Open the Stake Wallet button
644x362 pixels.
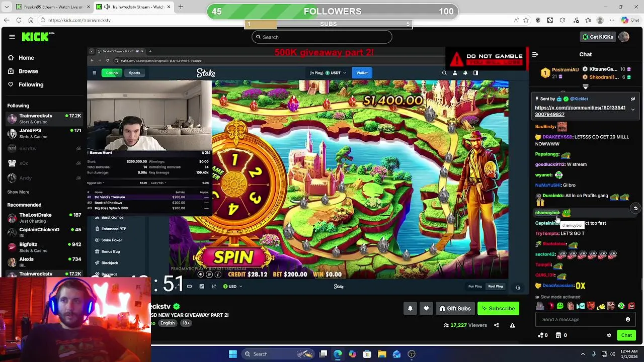coord(362,73)
